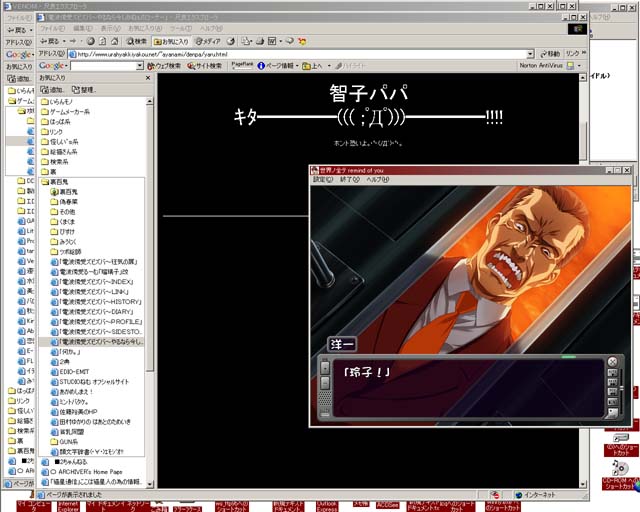
Task: Open the Outlook Express desktop shortcut
Action: click(x=327, y=506)
